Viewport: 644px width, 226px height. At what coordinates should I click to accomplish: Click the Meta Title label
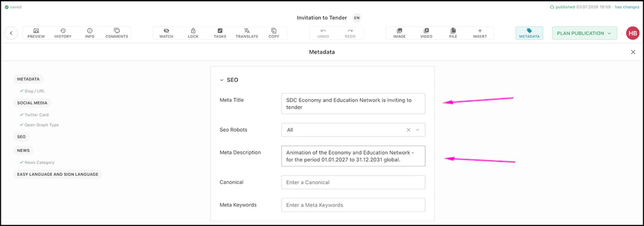pyautogui.click(x=231, y=100)
